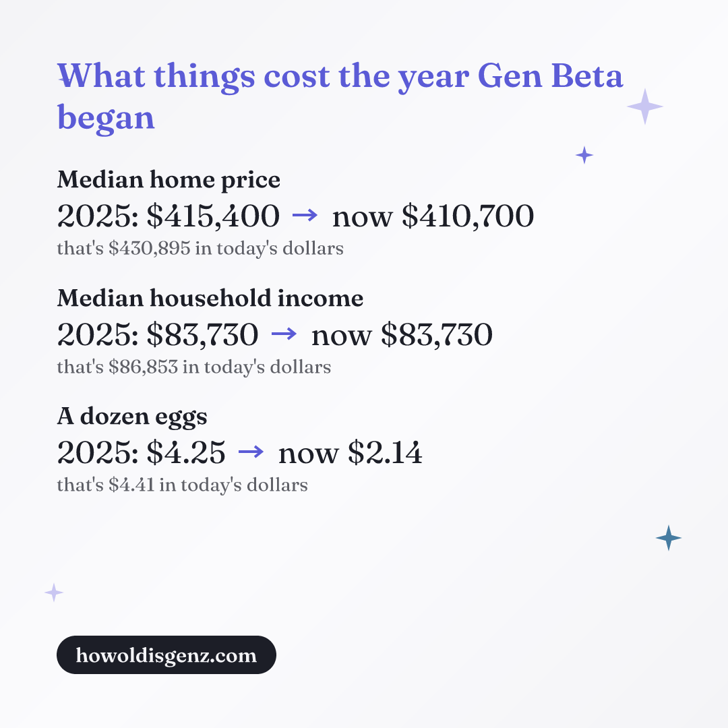
Task: Click the large lavender sparkle star icon
Action: click(645, 107)
